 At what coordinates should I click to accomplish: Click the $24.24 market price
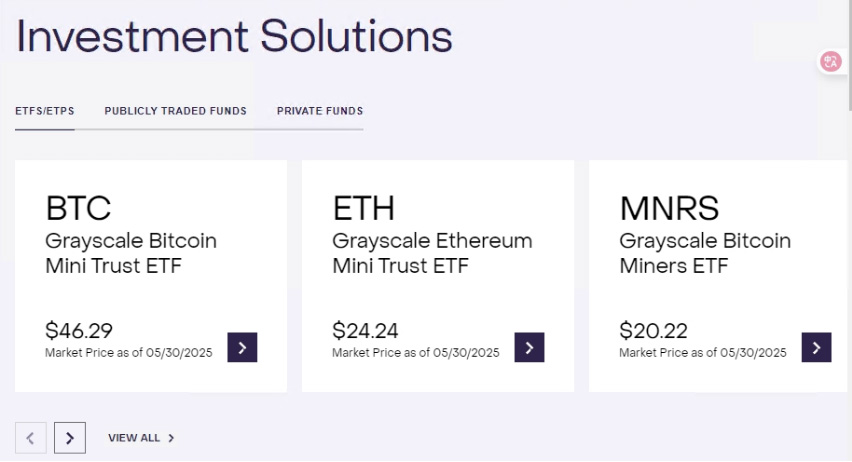[366, 330]
